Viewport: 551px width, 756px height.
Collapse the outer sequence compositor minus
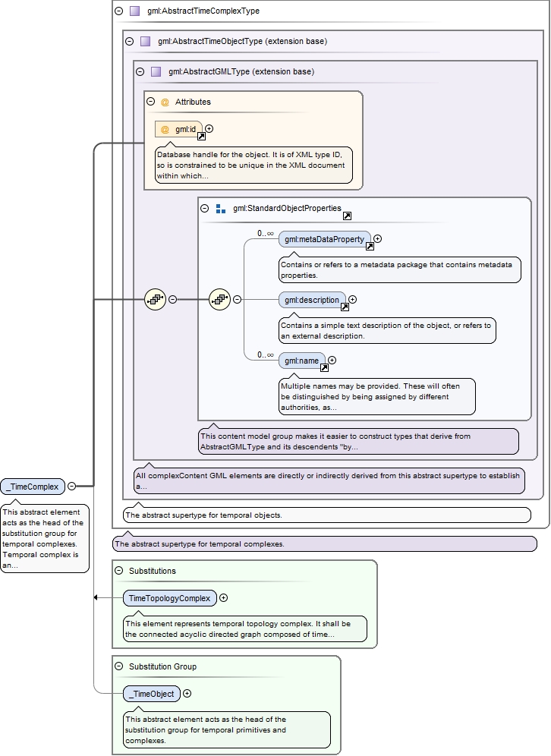(x=172, y=299)
